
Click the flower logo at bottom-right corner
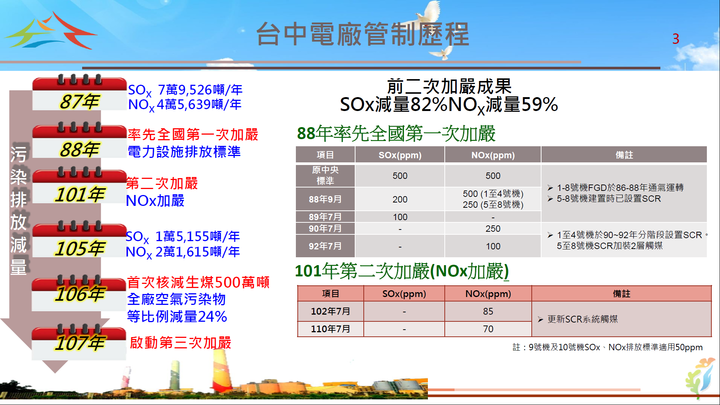tap(700, 377)
